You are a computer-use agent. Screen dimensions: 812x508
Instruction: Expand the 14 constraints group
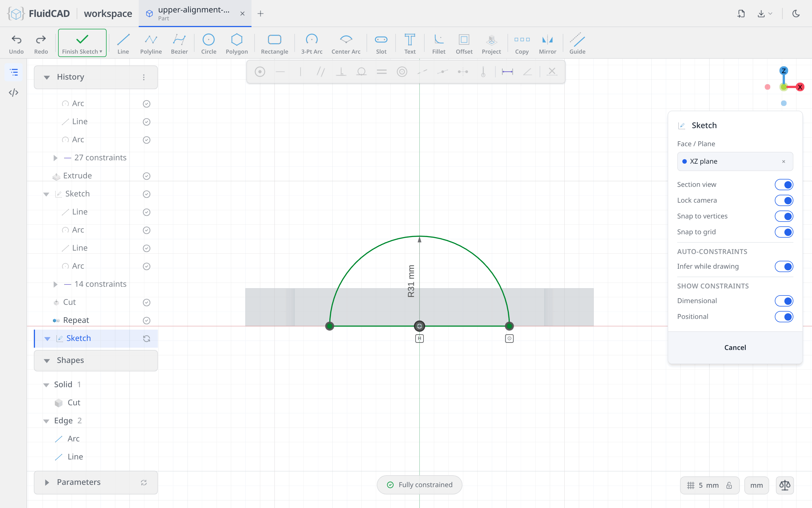point(55,284)
